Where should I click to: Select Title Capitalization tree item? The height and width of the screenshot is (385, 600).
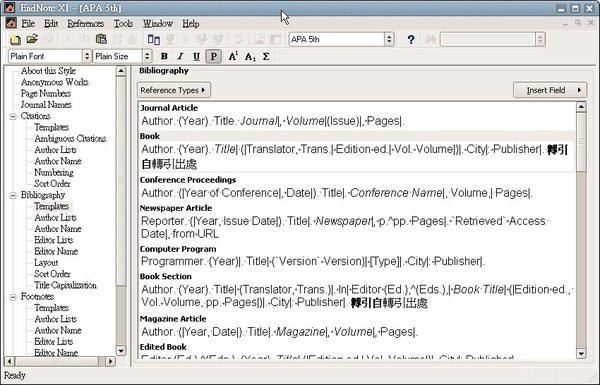pyautogui.click(x=65, y=285)
